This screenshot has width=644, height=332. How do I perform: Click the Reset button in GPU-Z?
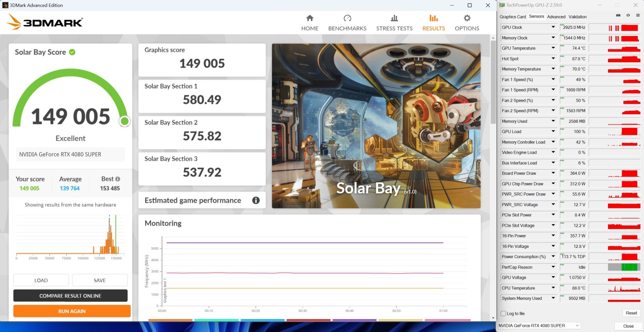click(631, 313)
